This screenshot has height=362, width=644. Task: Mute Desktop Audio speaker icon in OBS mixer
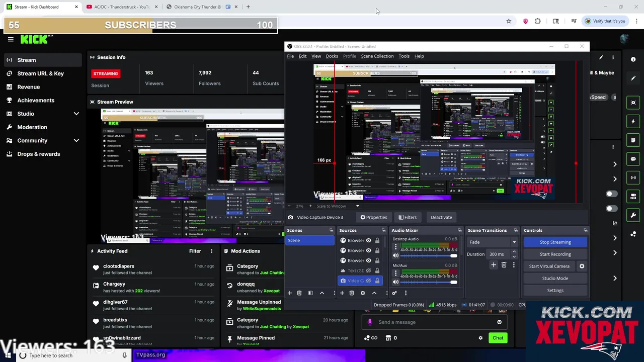click(x=395, y=256)
